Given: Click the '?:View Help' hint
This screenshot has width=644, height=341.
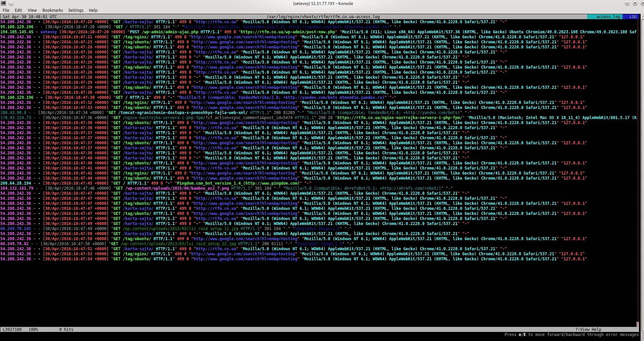Looking at the screenshot, I should click(588, 330).
